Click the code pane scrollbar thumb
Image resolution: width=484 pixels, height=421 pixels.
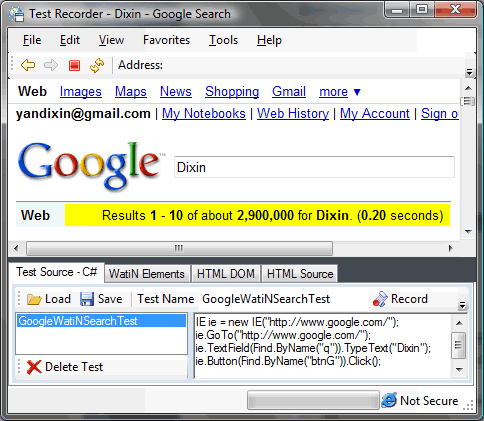click(459, 345)
